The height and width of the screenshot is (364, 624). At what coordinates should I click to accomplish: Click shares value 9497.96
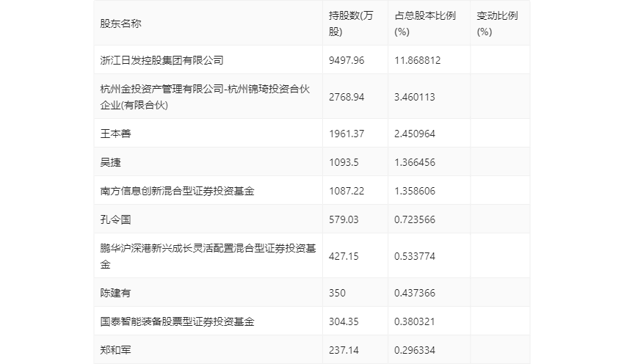[x=347, y=60]
